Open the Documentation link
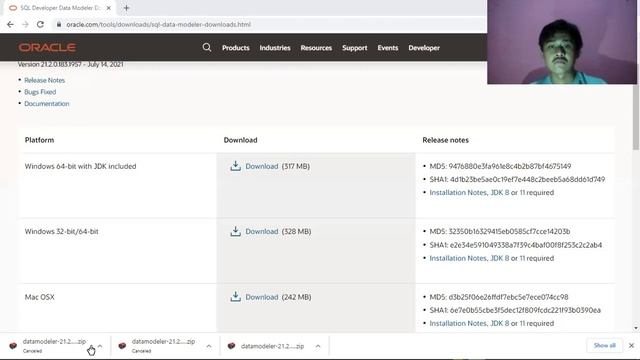 tap(47, 104)
